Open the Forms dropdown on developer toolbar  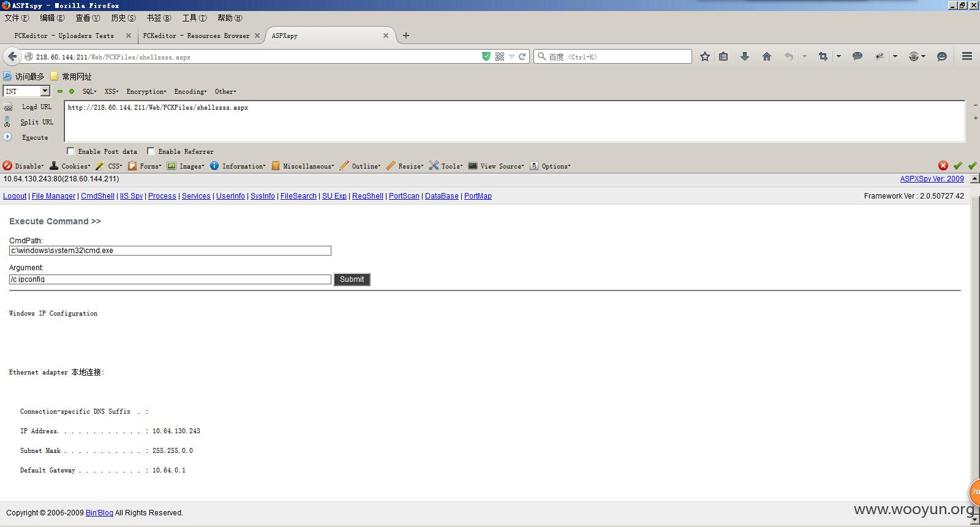tap(145, 166)
